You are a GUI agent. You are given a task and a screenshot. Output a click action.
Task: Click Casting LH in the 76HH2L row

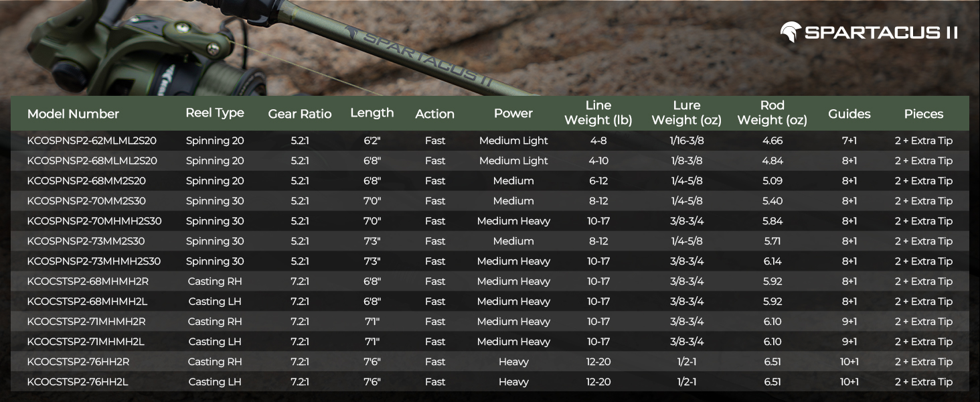tap(215, 382)
